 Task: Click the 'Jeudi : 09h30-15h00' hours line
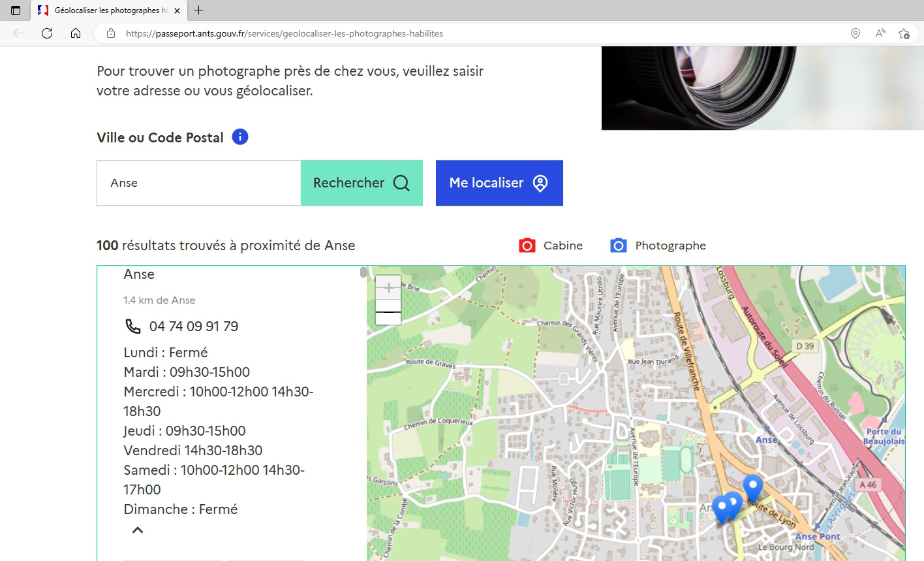click(x=185, y=431)
